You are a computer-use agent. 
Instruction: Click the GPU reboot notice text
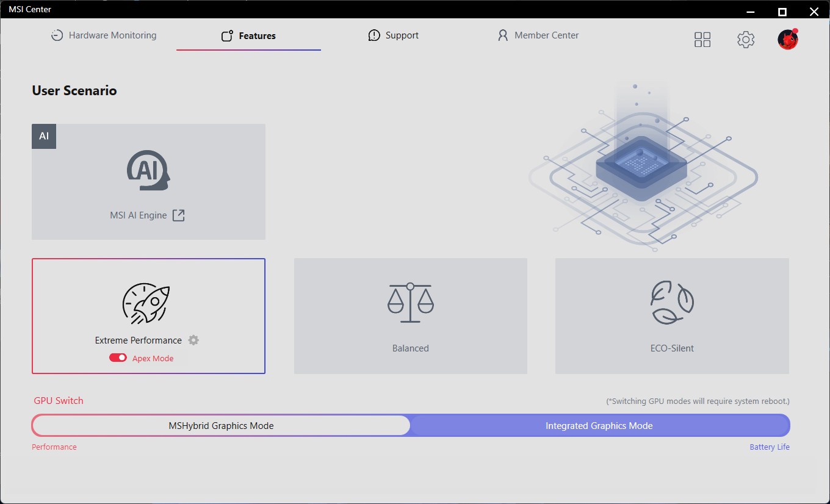[698, 401]
